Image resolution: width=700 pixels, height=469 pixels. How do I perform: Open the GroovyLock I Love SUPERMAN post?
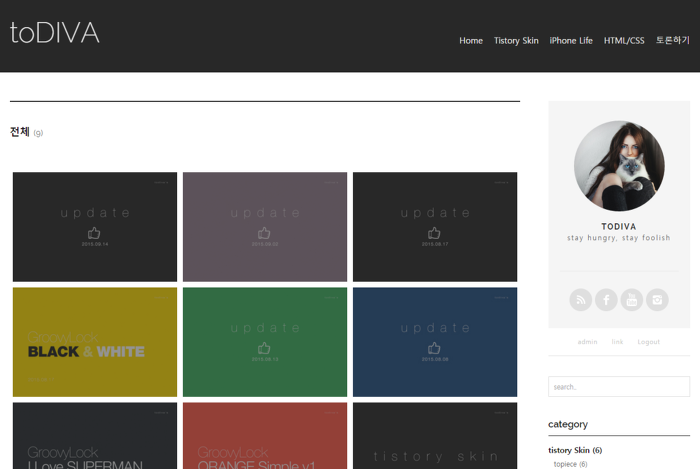point(95,436)
